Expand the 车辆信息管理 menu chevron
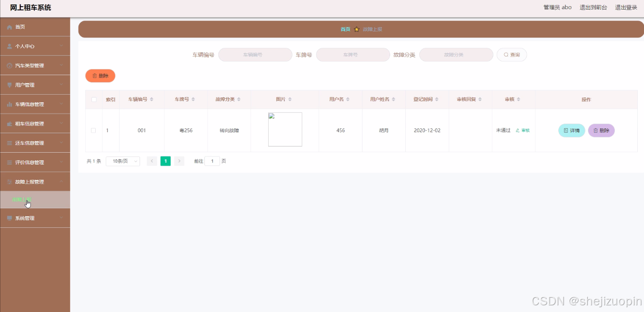Screen dimensions: 644x312 [x=61, y=104]
